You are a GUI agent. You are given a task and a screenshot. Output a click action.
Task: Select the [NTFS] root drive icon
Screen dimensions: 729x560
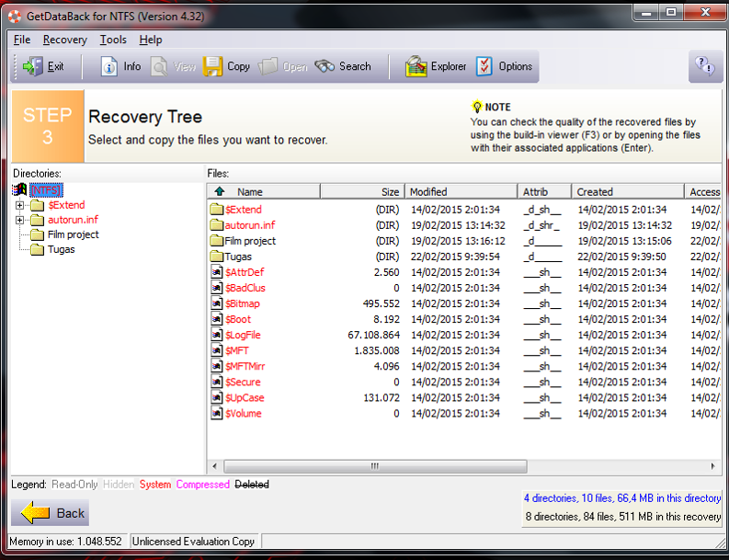pyautogui.click(x=19, y=189)
